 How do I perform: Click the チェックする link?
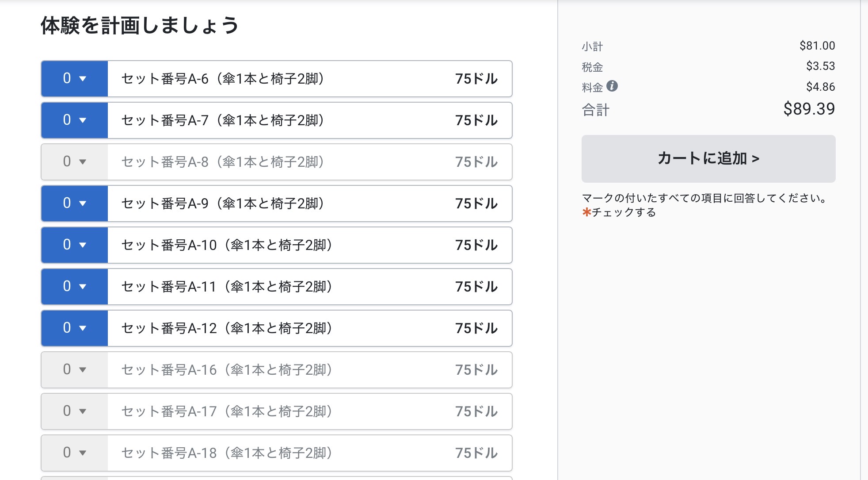click(624, 212)
